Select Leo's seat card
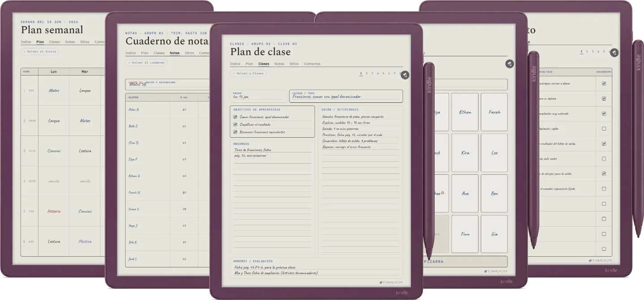 coord(494,153)
